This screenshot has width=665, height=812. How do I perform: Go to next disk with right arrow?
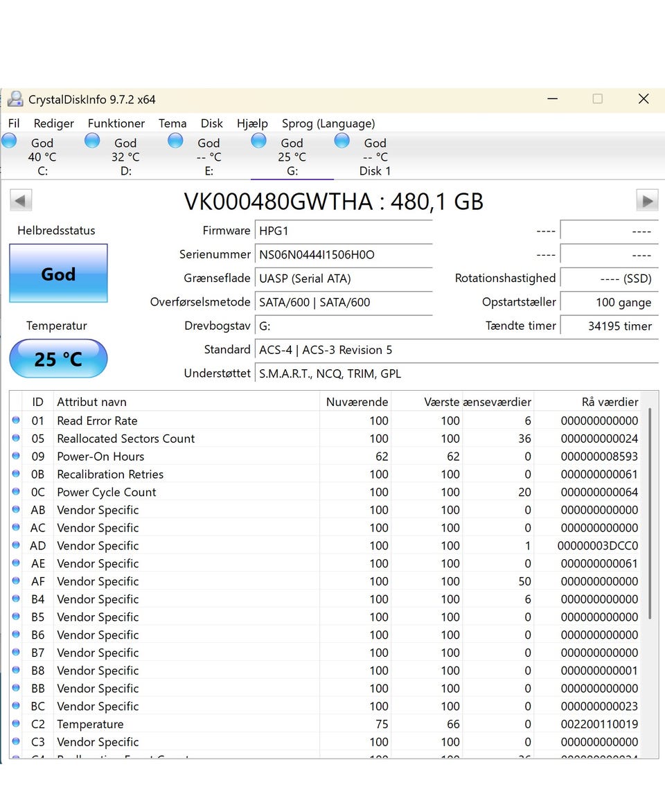(x=647, y=201)
